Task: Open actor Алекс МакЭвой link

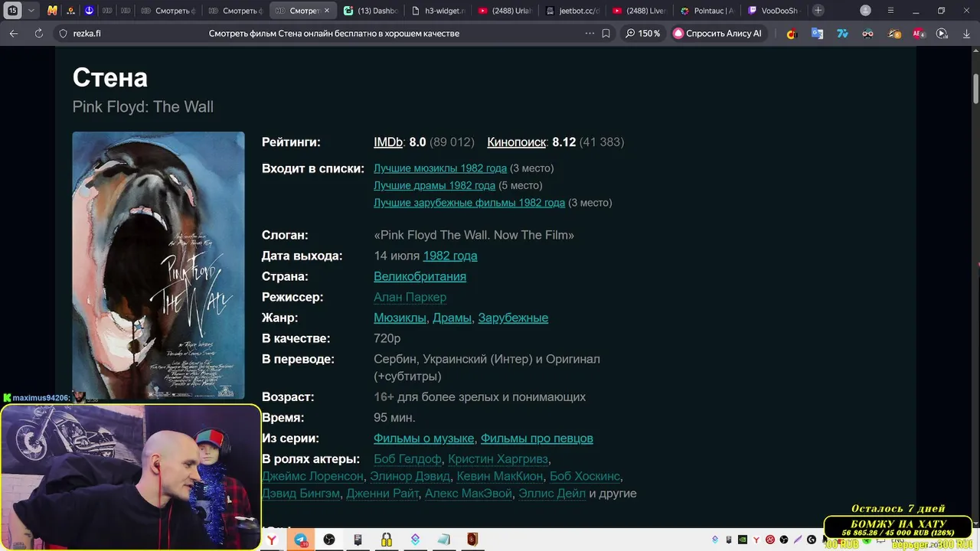Action: point(469,494)
